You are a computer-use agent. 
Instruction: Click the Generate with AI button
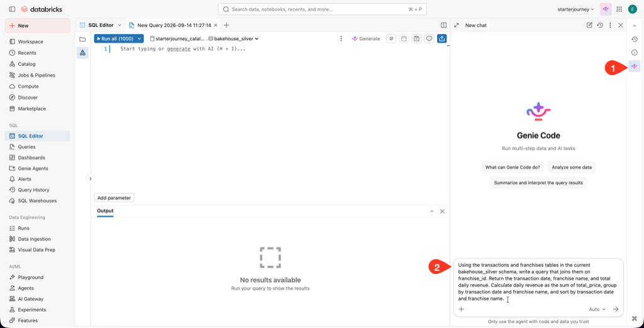(x=365, y=38)
